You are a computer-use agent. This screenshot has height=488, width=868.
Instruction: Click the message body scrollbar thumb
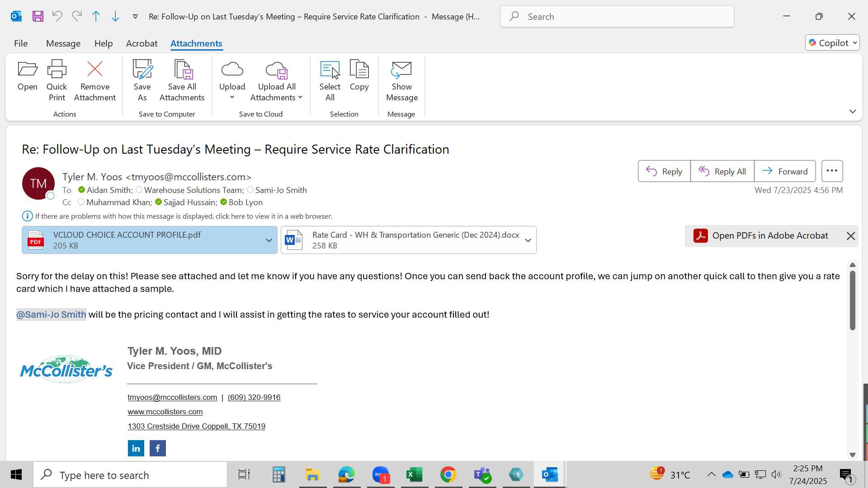click(853, 300)
